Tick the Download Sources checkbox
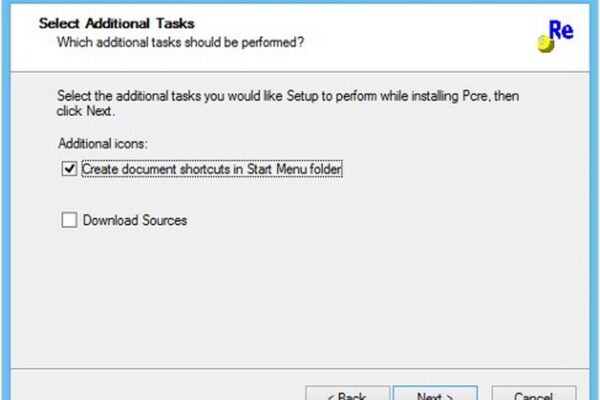 (x=69, y=220)
